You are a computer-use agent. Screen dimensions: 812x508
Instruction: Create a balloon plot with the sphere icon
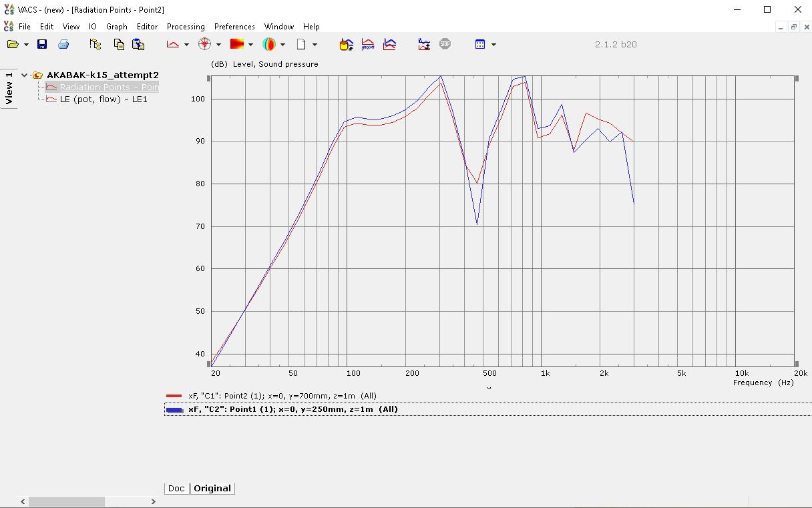coord(269,44)
